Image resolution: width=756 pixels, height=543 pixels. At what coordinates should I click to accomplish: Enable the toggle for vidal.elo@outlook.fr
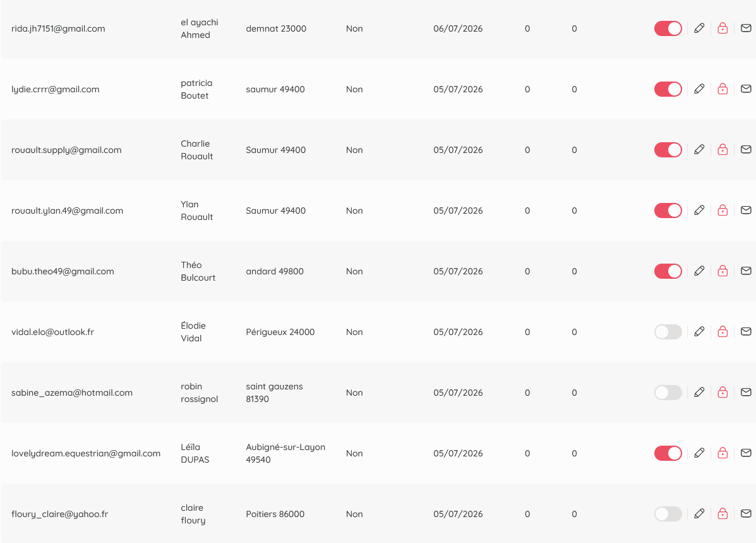click(668, 332)
